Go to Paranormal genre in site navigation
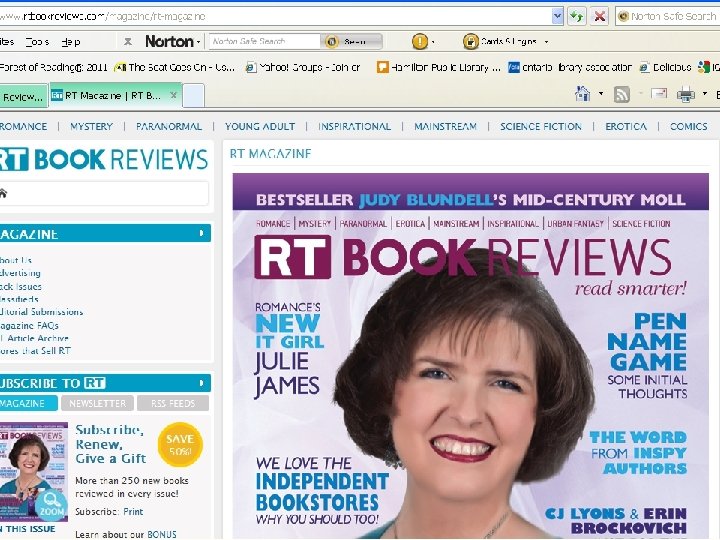 [x=169, y=126]
